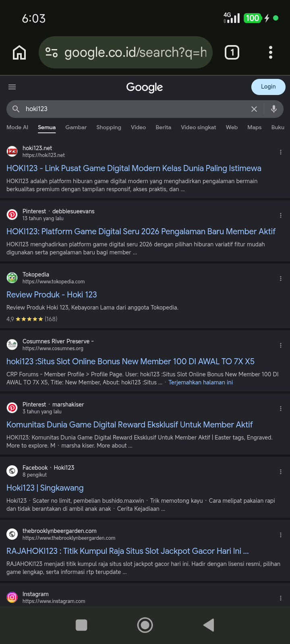
Task: Switch to the Gambar tab
Action: tap(76, 127)
